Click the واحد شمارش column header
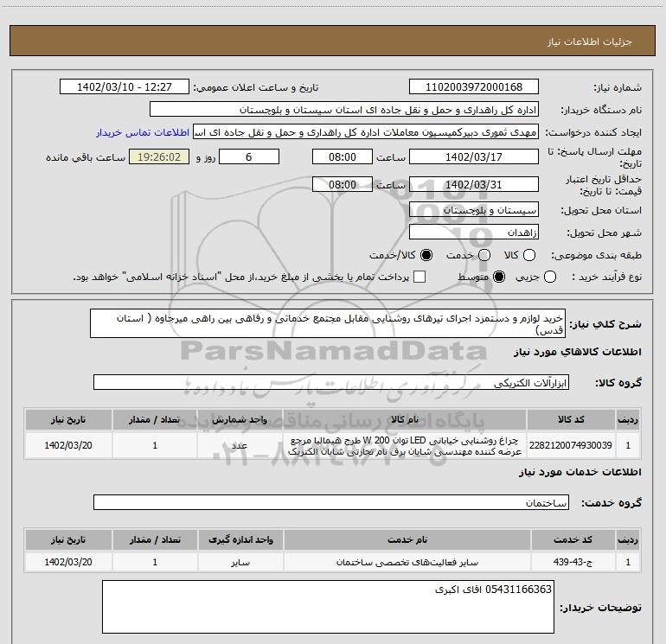 tap(240, 420)
